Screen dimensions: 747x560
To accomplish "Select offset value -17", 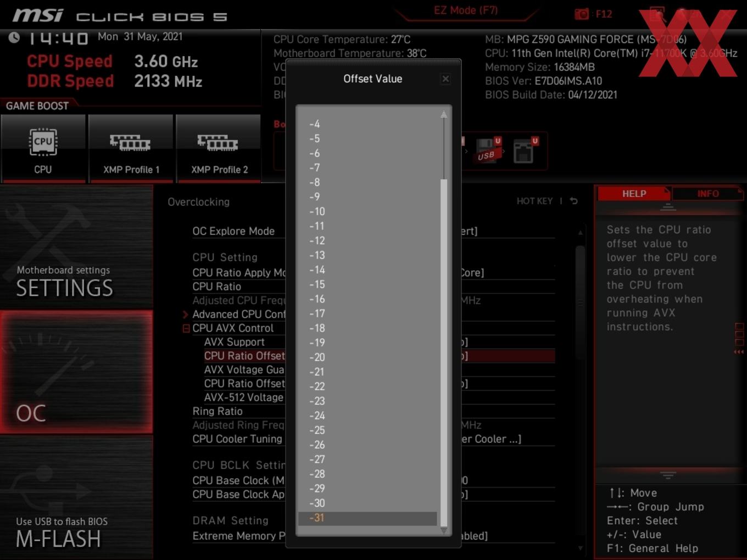I will (x=367, y=313).
